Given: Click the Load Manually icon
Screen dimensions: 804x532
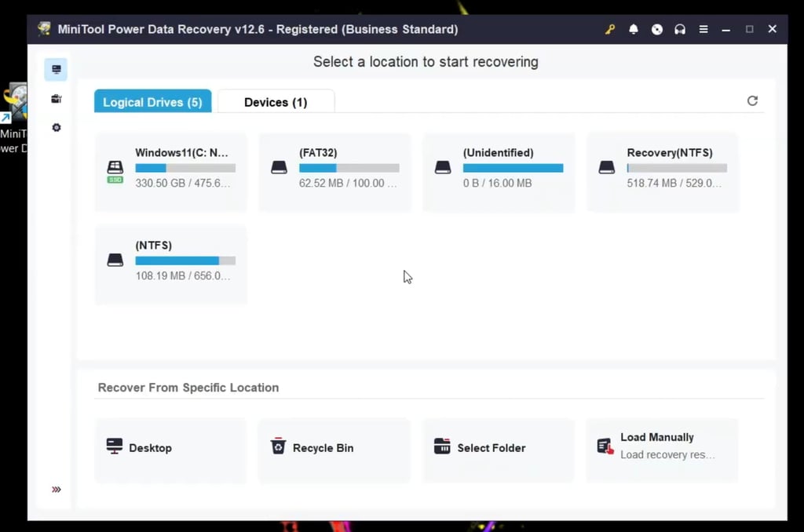Looking at the screenshot, I should [x=605, y=446].
